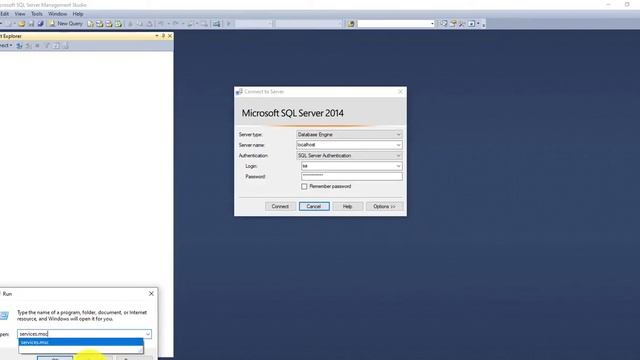Click the Analysis Services XMLA Query icon
The width and height of the screenshot is (640, 360).
(x=118, y=24)
